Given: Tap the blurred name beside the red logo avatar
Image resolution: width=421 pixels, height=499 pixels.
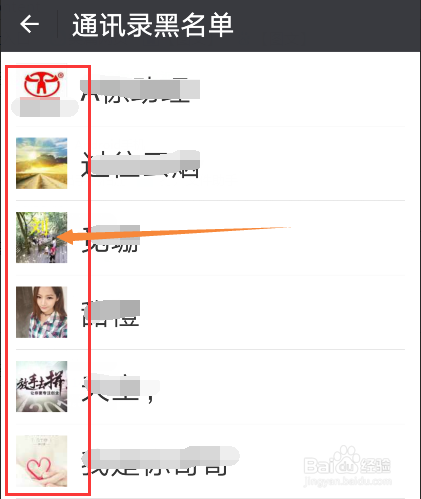Looking at the screenshot, I should coord(140,89).
